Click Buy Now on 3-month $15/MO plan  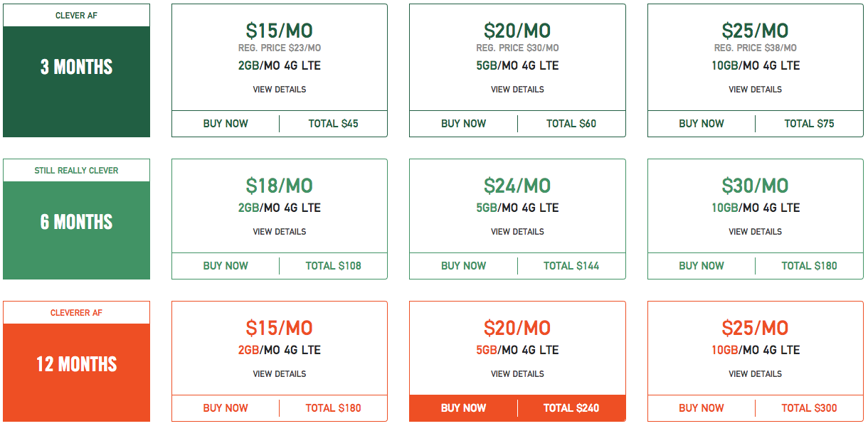(x=226, y=124)
